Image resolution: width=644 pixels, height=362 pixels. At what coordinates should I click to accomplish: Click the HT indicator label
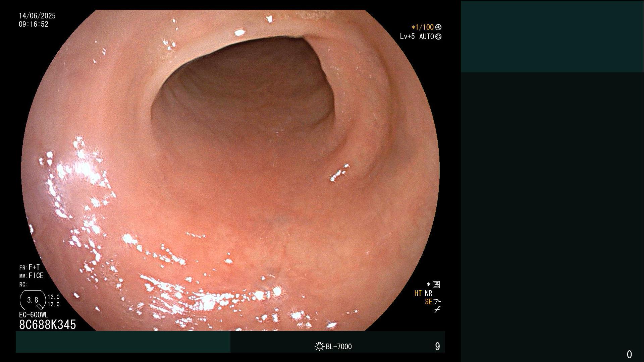click(418, 293)
